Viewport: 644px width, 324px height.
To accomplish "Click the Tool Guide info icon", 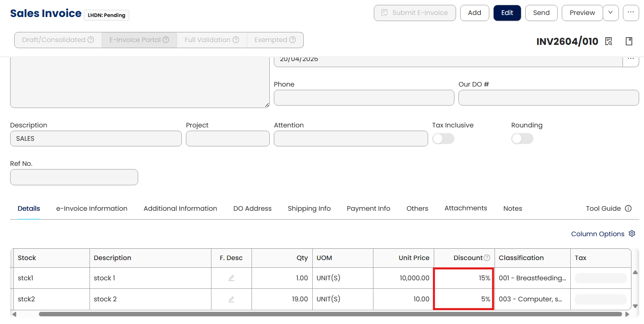I will pos(628,209).
